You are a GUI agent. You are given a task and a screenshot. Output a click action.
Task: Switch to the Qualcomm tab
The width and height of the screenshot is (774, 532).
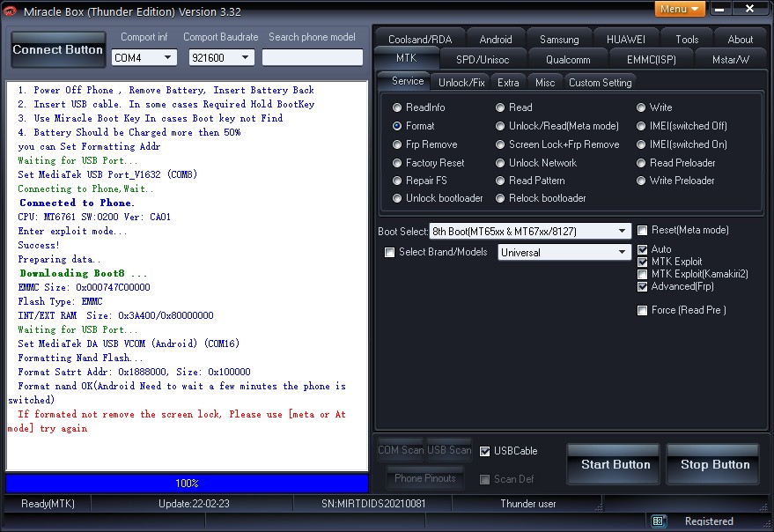[568, 59]
